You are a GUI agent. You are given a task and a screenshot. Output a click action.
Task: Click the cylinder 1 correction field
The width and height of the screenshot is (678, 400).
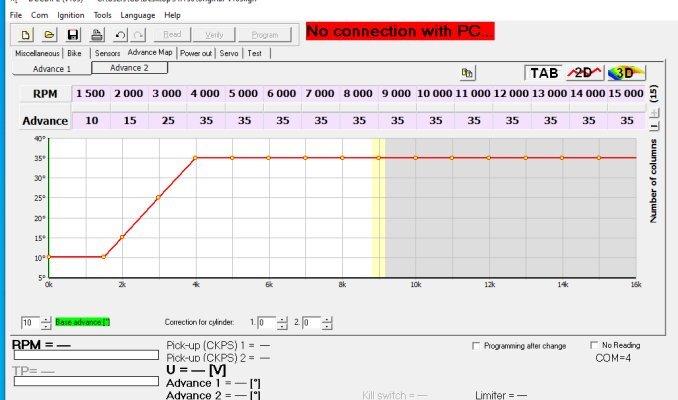pyautogui.click(x=267, y=323)
